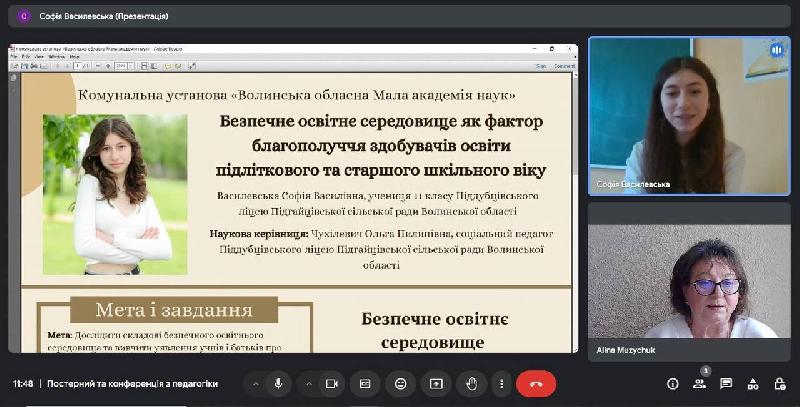Click the shared presentation screen
The height and width of the screenshot is (407, 800).
pos(293,198)
